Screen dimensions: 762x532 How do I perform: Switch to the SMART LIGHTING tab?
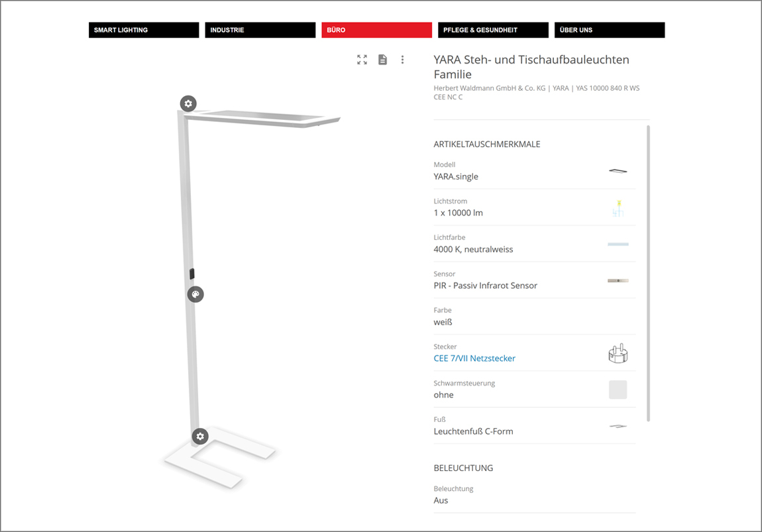(x=144, y=30)
